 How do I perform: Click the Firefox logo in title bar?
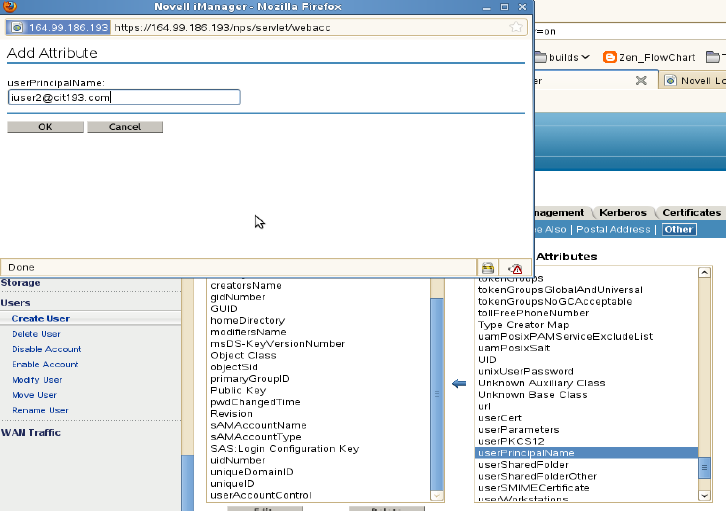9,6
